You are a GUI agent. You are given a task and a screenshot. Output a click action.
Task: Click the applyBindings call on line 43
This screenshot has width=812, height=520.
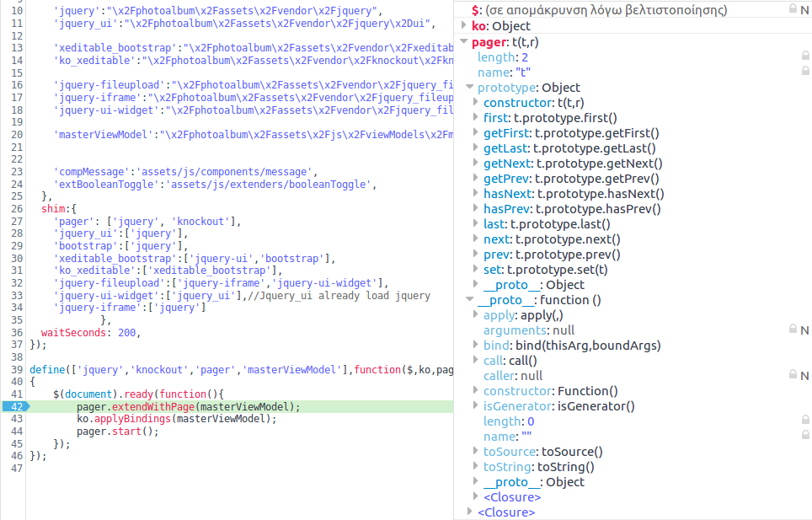[132, 419]
